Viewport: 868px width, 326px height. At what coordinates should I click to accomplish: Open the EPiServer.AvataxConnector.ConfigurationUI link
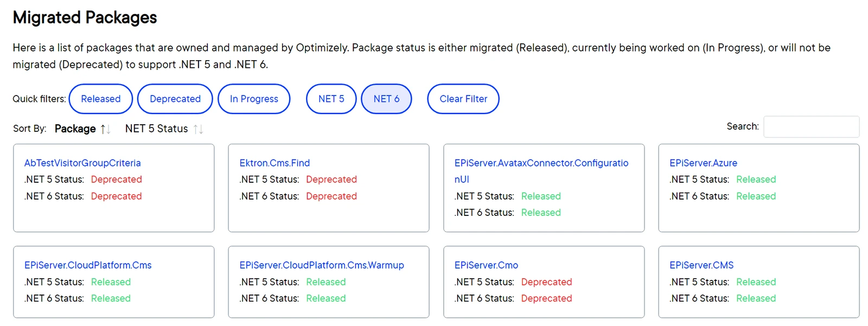coord(541,171)
